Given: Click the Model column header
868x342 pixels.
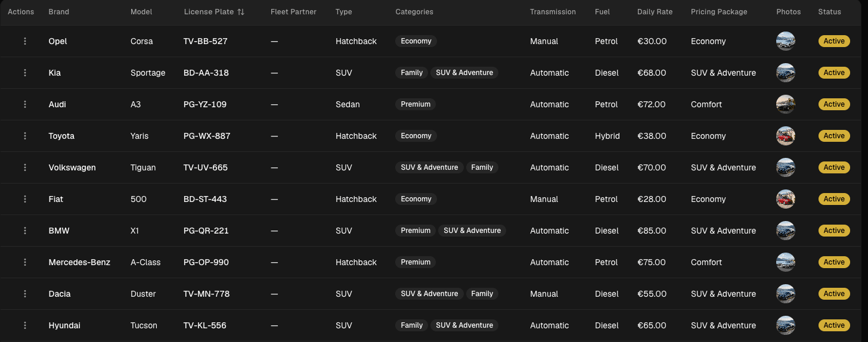Looking at the screenshot, I should 141,12.
